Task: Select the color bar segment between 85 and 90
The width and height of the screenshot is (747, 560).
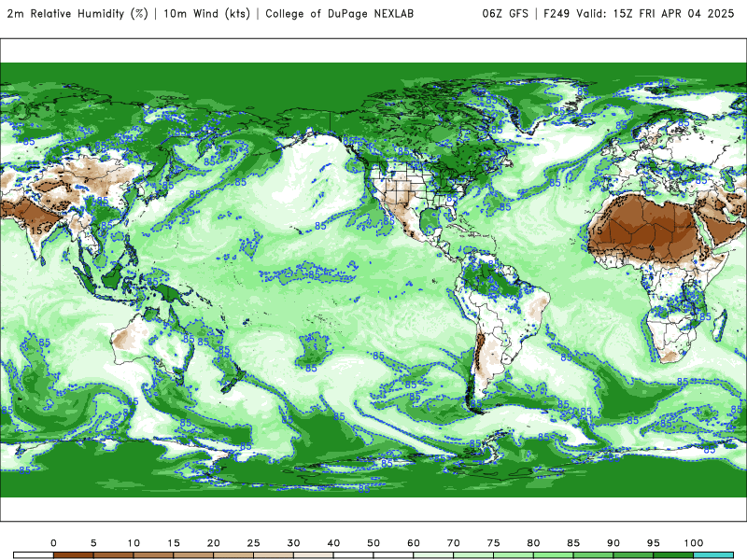Action: pos(594,555)
